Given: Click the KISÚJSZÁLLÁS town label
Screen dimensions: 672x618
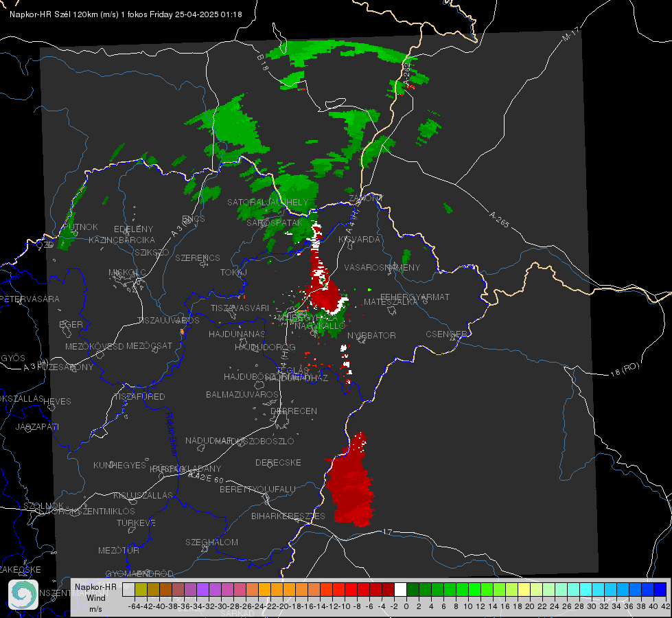Looking at the screenshot, I should click(143, 495).
